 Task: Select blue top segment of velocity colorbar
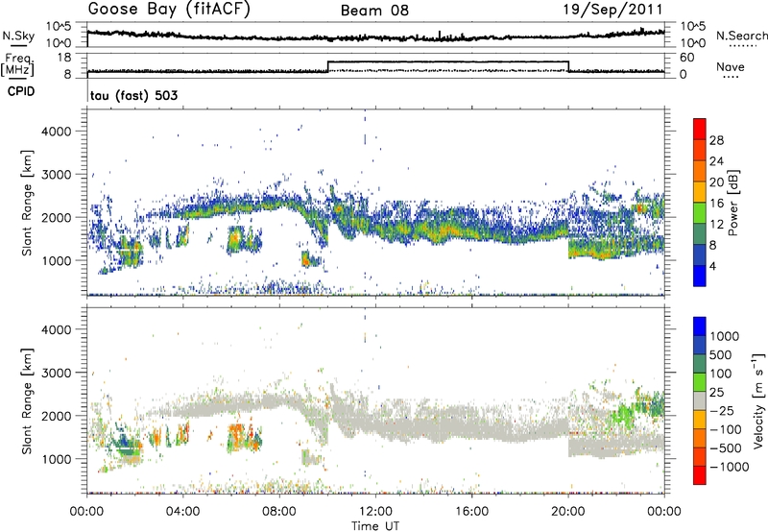coord(700,326)
